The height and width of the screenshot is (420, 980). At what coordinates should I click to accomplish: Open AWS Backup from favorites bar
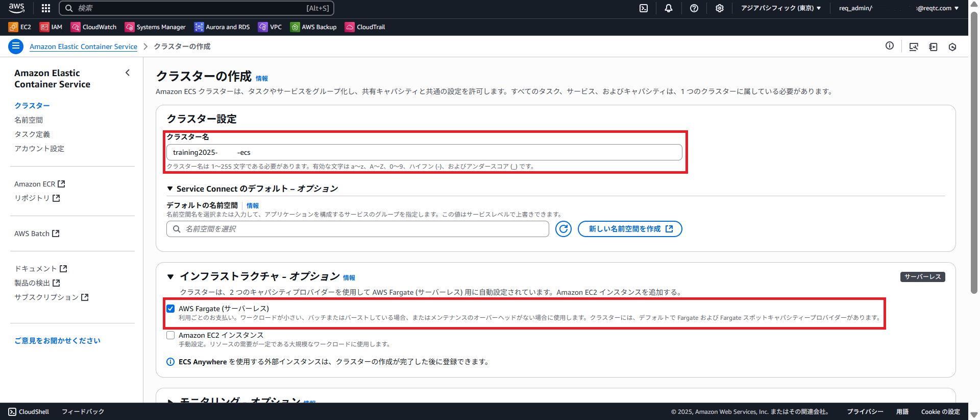click(x=313, y=27)
